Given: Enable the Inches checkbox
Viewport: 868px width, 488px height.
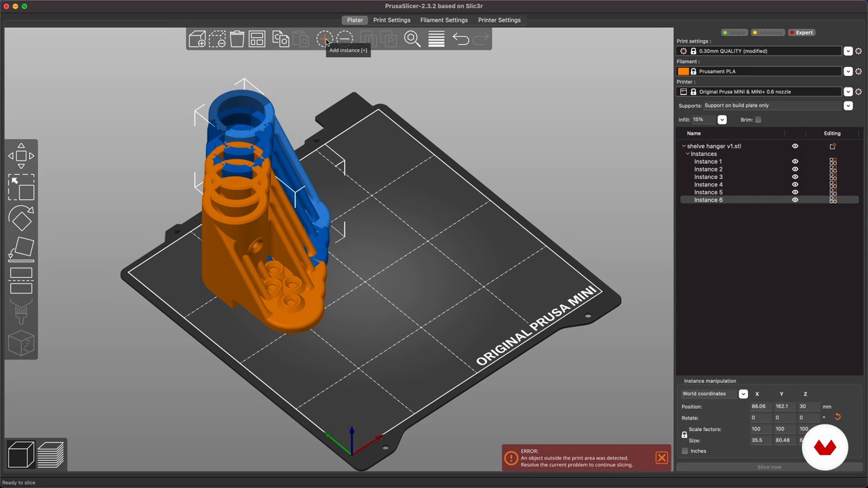Looking at the screenshot, I should point(685,451).
